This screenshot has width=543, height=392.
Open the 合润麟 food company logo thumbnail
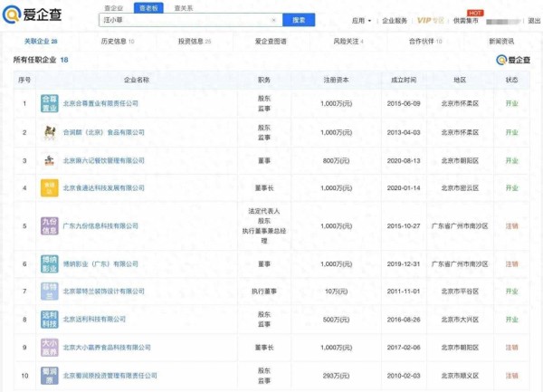(x=49, y=132)
